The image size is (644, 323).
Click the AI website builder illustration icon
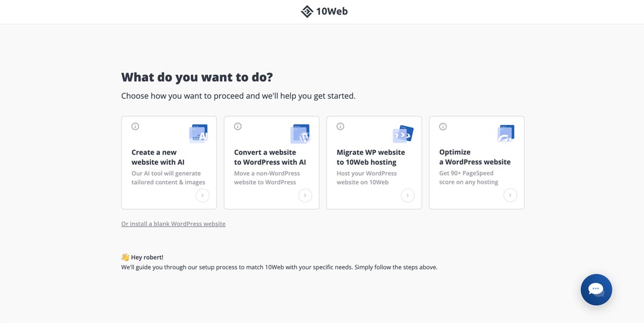198,134
